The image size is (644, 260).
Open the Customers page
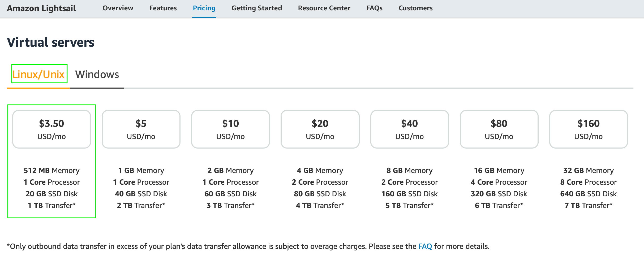coord(415,8)
